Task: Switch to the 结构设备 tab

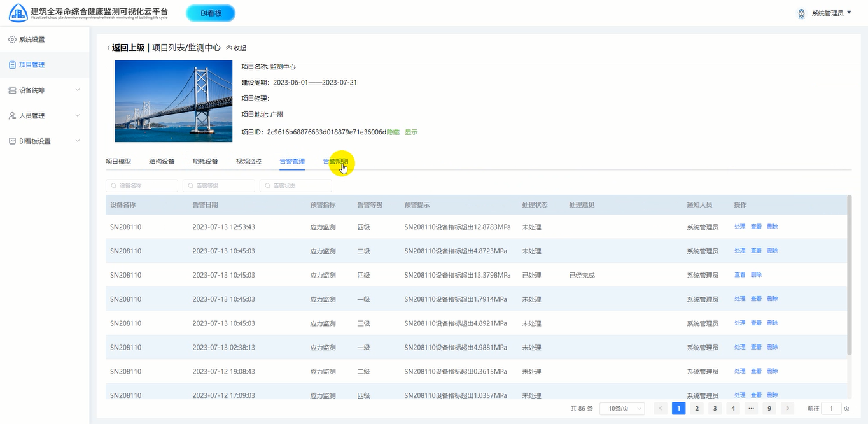Action: (x=162, y=162)
